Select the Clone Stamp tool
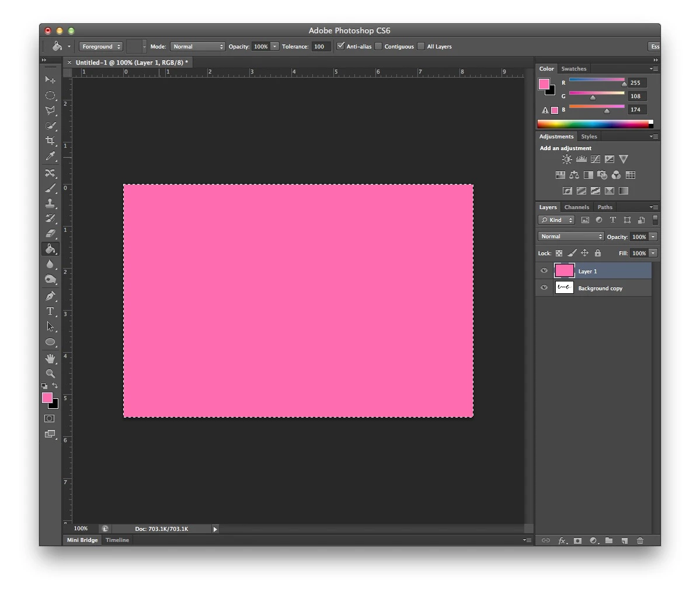 [x=50, y=203]
